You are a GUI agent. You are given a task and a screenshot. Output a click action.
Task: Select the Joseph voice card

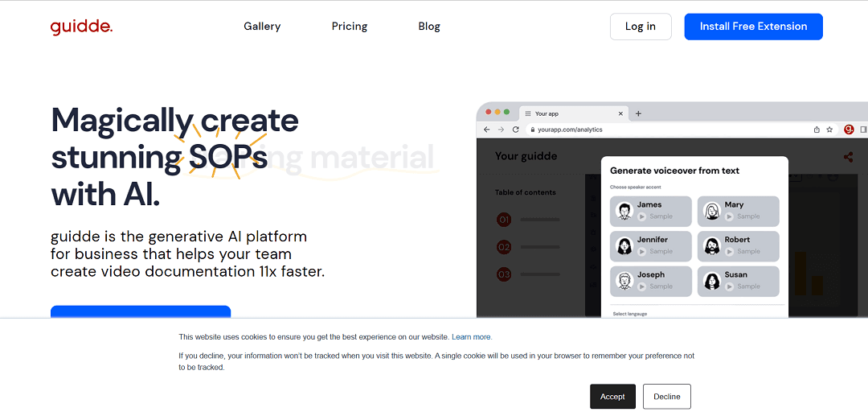[x=650, y=282]
